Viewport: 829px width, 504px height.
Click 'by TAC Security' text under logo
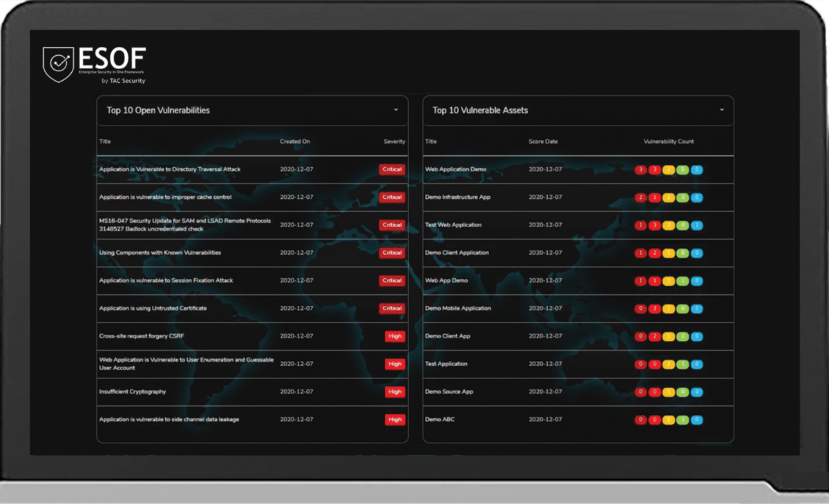click(124, 81)
